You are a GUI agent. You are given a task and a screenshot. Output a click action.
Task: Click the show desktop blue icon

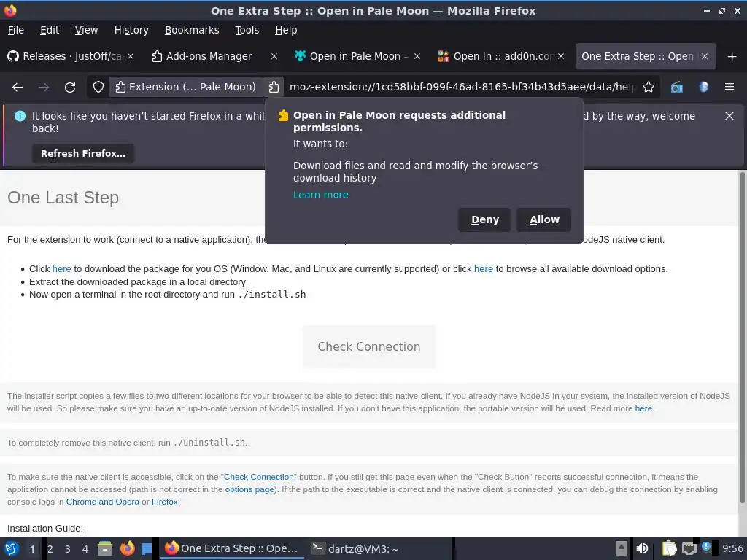[147, 549]
